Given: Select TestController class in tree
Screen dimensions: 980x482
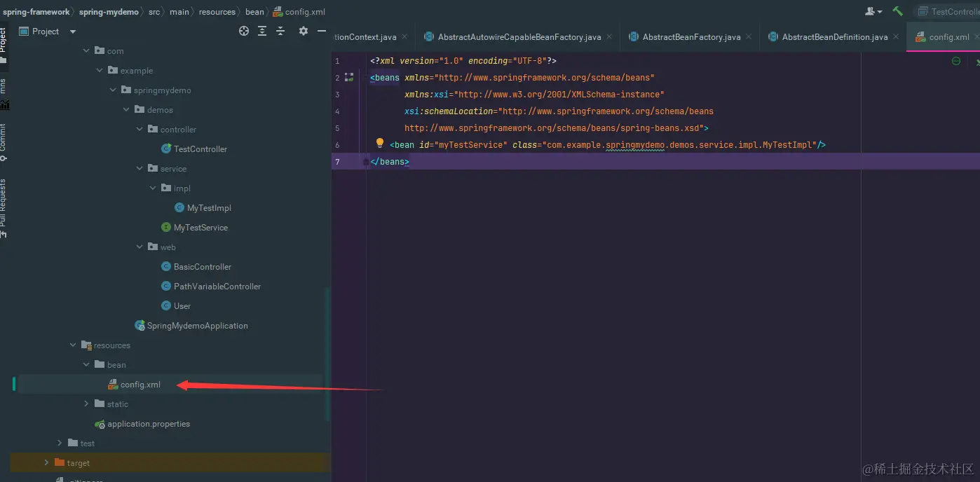Looking at the screenshot, I should click(x=193, y=149).
